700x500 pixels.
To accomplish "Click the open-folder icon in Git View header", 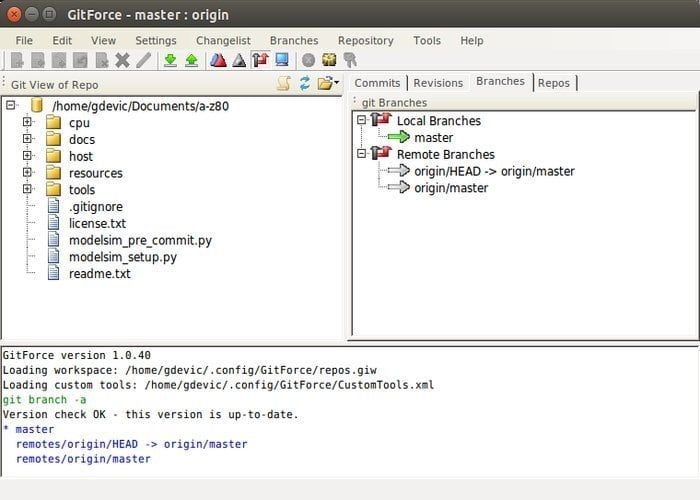I will click(x=325, y=83).
